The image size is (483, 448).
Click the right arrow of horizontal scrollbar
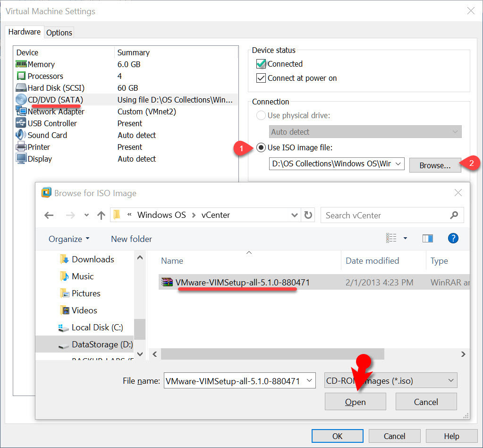(463, 354)
